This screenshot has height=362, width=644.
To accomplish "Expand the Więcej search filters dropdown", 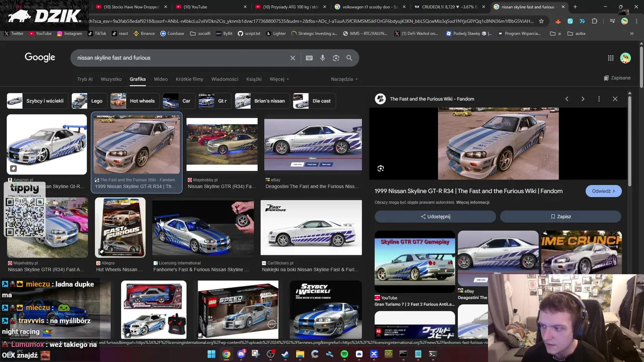I will click(279, 79).
